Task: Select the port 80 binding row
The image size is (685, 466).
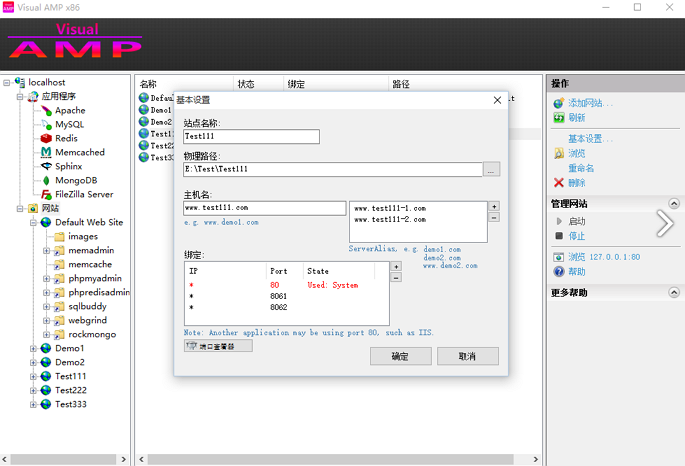Action: (287, 285)
